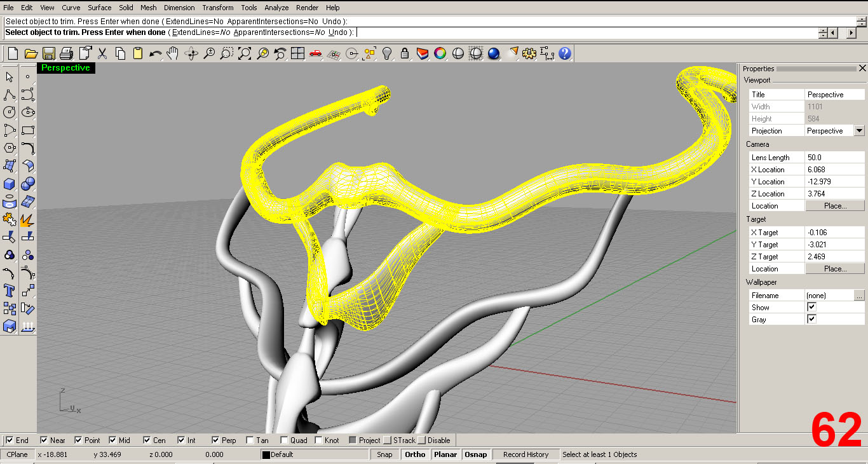Open the Surface menu
The height and width of the screenshot is (464, 868).
point(100,8)
